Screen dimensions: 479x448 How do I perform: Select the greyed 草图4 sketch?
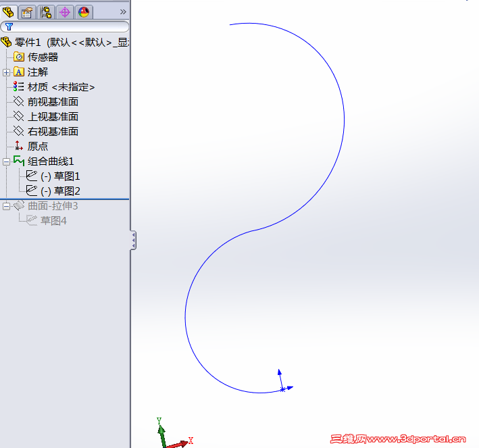[53, 221]
